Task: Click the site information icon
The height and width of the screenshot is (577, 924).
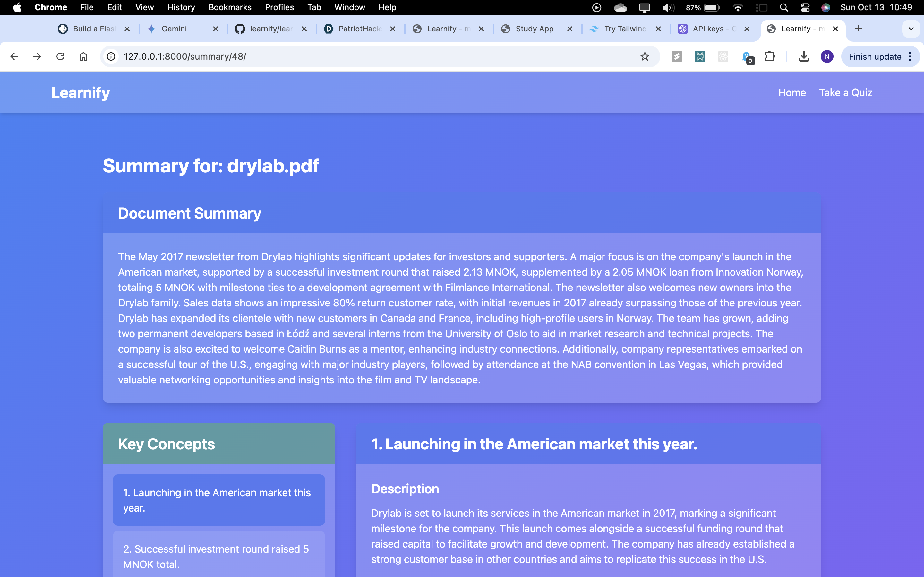Action: coord(111,56)
